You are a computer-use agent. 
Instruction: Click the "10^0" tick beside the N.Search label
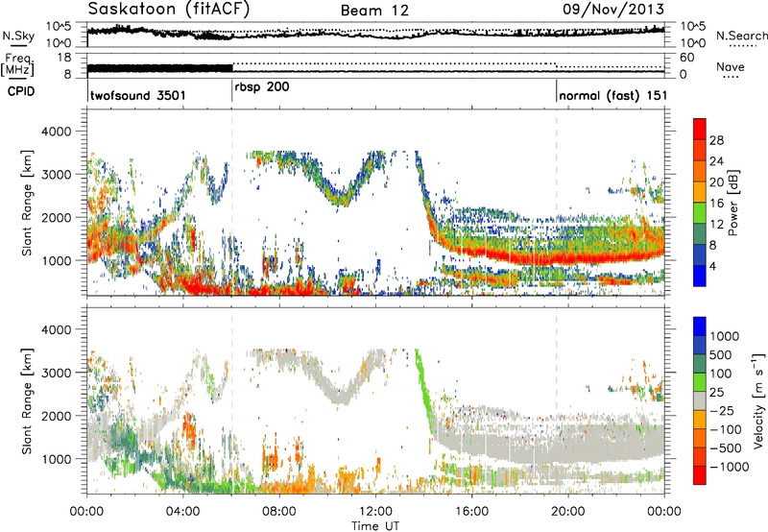tap(693, 43)
